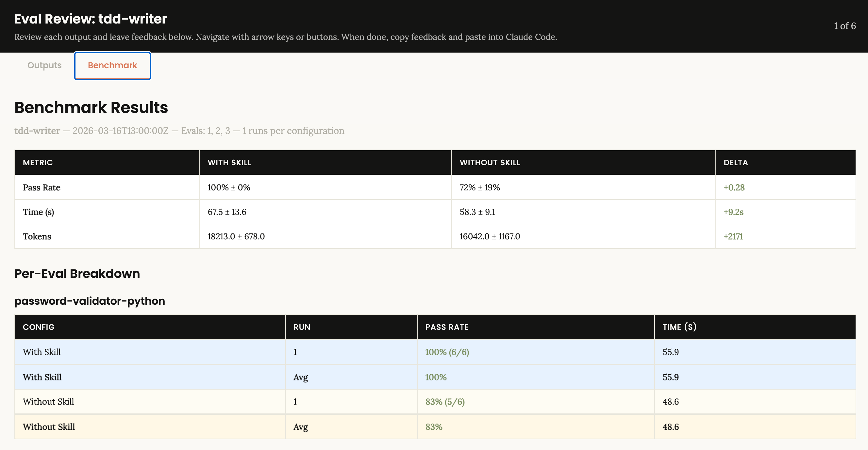Screen dimensions: 868x450
Task: Click the '1 of 6' page counter
Action: point(844,26)
